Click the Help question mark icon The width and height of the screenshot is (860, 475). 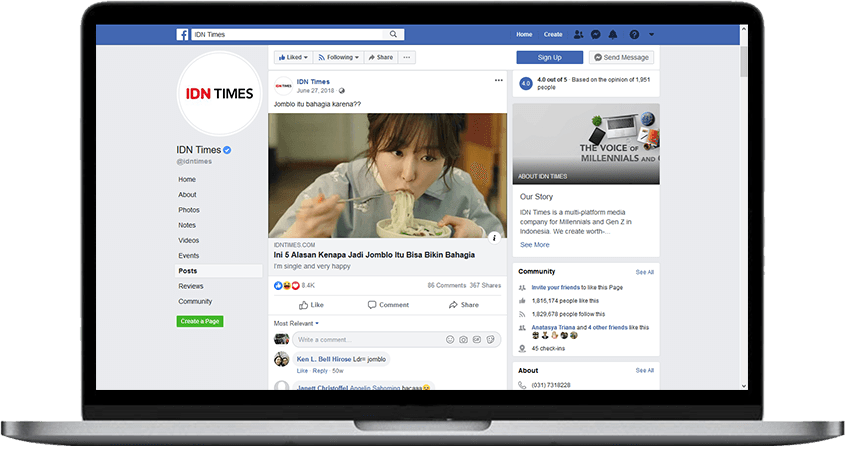coord(634,34)
